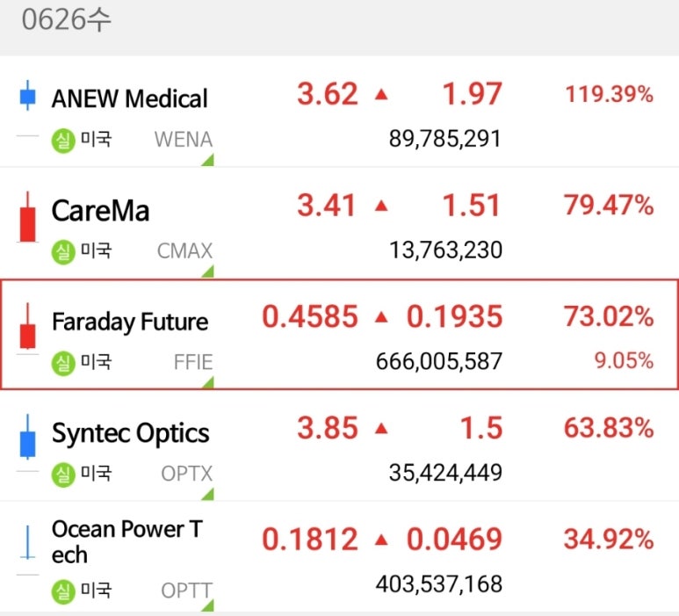Click the candlestick icon beside Ocean Power Tech
Screen dimensions: 679x616
coord(28,542)
